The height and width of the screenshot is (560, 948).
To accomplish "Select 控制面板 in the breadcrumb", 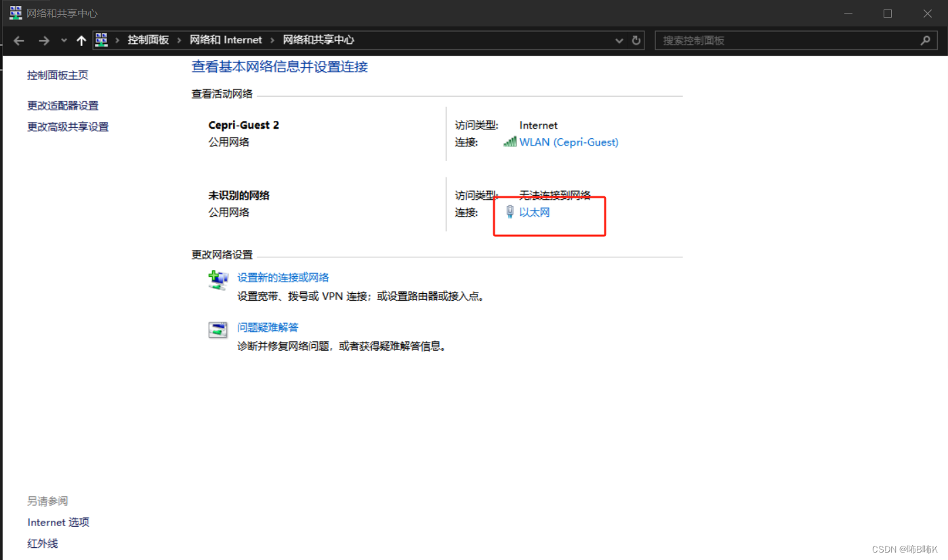I will click(148, 40).
